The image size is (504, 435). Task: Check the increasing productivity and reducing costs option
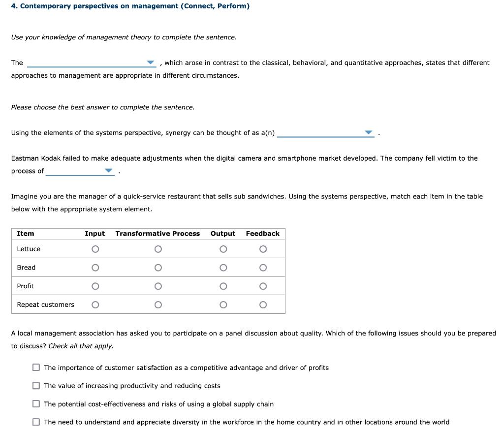click(36, 385)
